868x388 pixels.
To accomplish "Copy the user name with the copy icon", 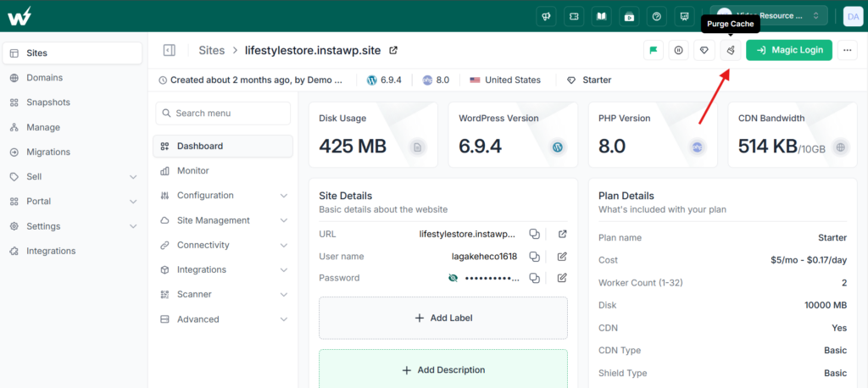I will pos(534,257).
